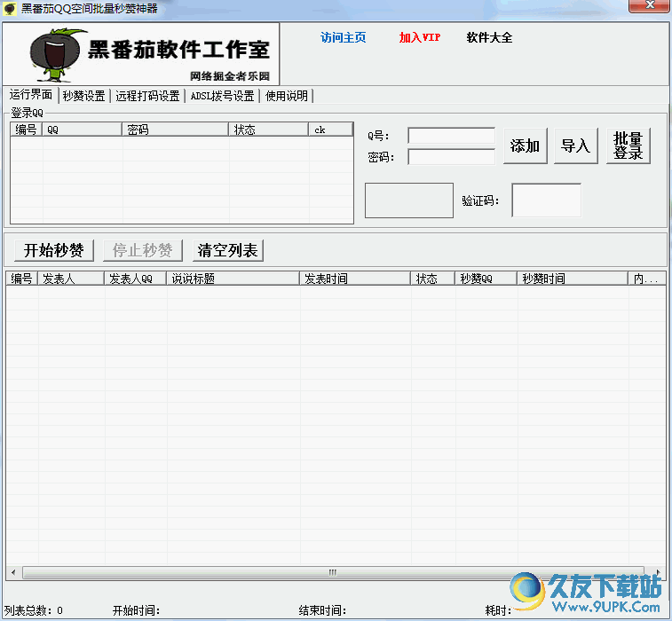672x621 pixels.
Task: Click the QQ column header
Action: (82, 130)
